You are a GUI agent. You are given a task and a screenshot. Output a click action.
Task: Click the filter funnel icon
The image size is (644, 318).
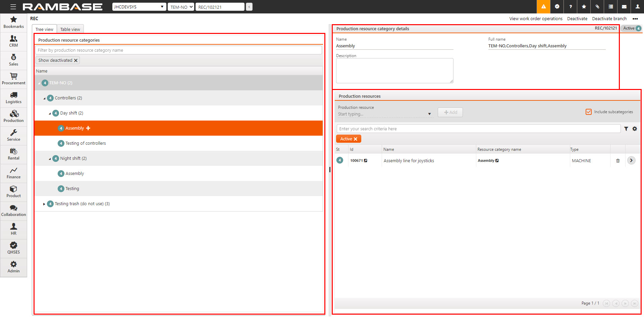[626, 129]
